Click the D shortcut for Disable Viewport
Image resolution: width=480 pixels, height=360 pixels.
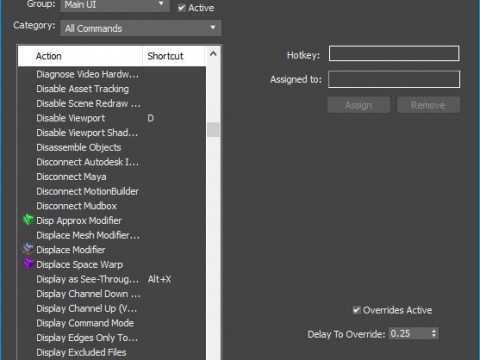tap(150, 118)
